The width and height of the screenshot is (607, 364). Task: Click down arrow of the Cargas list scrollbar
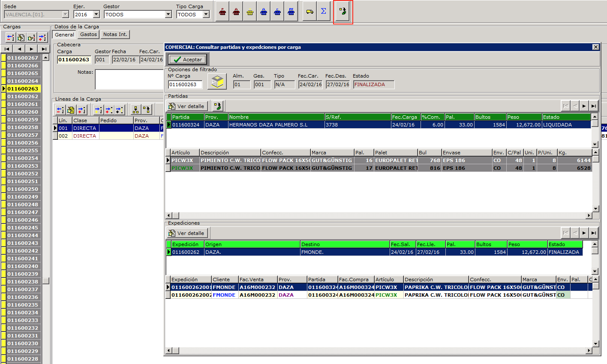click(46, 361)
